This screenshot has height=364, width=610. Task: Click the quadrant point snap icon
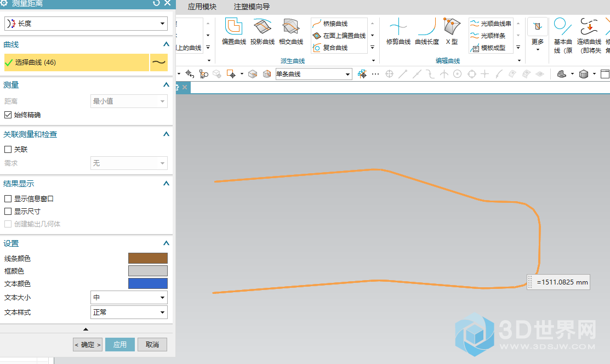pos(471,73)
